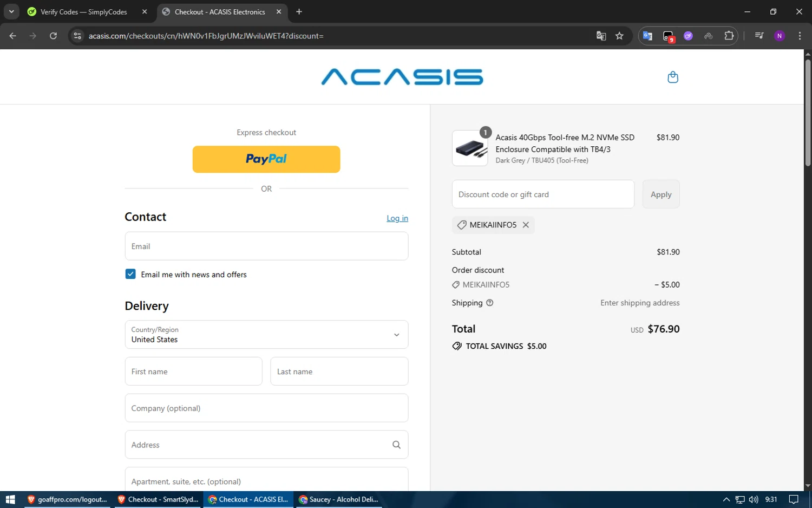Image resolution: width=812 pixels, height=508 pixels.
Task: Switch to the Verify Codes — SimplyCodes tab
Action: pyautogui.click(x=83, y=12)
